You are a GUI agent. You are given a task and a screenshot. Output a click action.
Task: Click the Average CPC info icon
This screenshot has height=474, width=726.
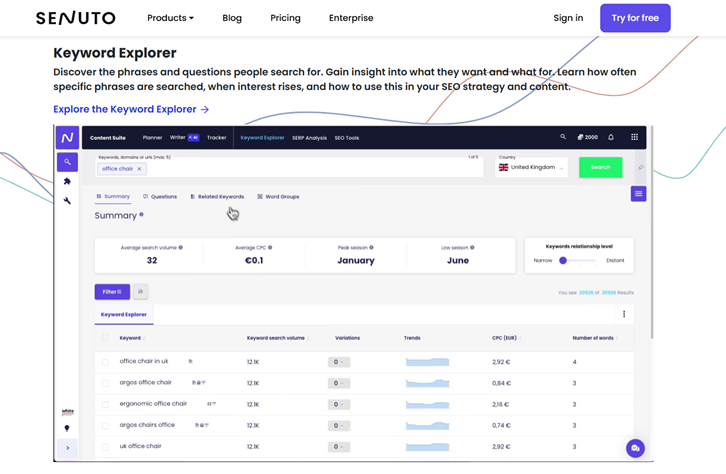click(x=270, y=247)
